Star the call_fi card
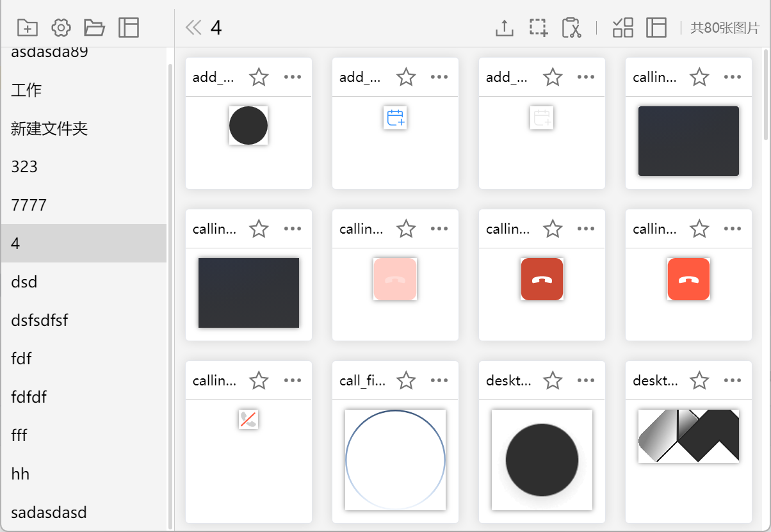This screenshot has width=771, height=532. pyautogui.click(x=406, y=380)
